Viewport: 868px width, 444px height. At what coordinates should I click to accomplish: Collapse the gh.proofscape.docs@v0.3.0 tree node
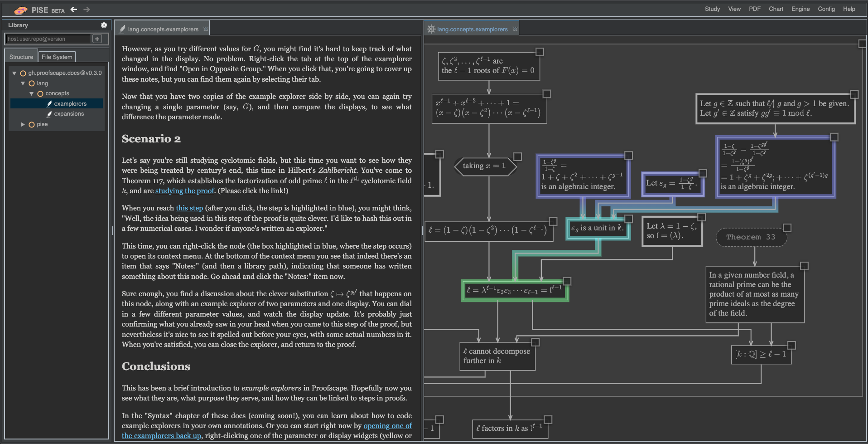click(x=14, y=73)
